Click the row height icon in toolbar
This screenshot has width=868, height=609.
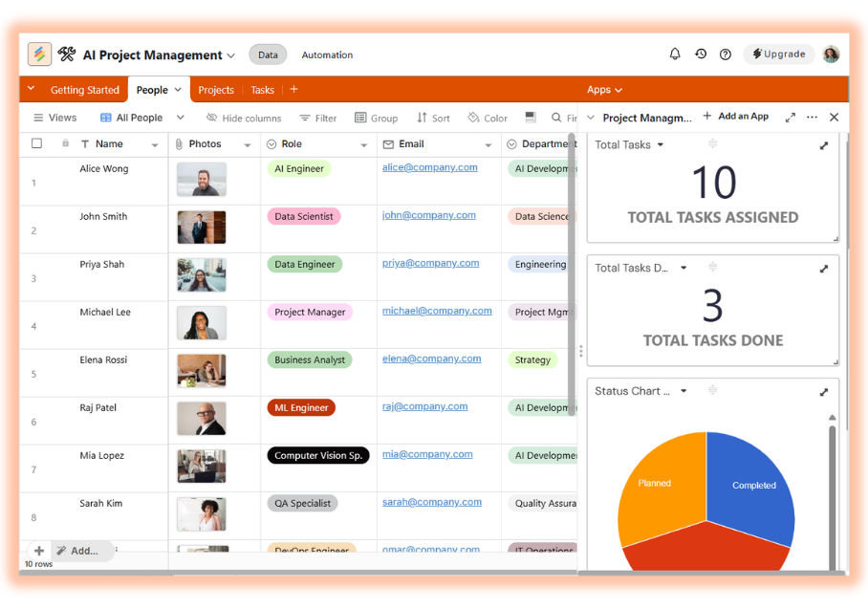click(530, 118)
